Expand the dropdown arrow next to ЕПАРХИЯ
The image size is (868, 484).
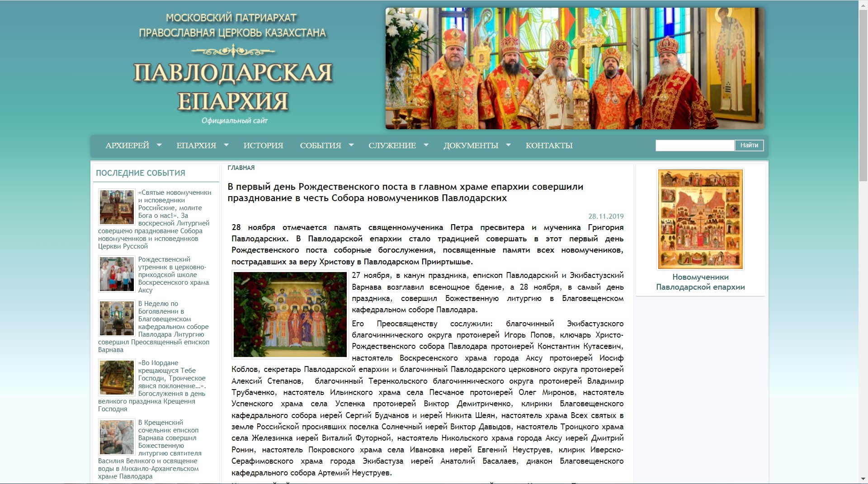tap(226, 145)
